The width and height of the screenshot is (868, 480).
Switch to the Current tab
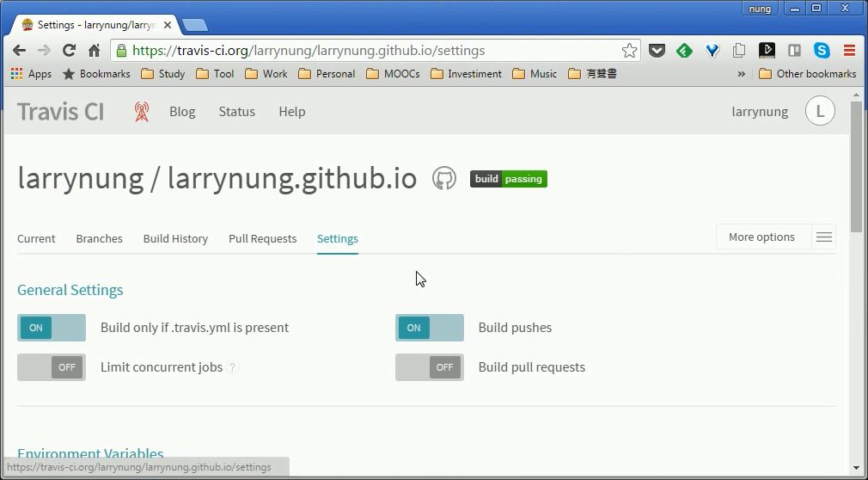tap(36, 239)
